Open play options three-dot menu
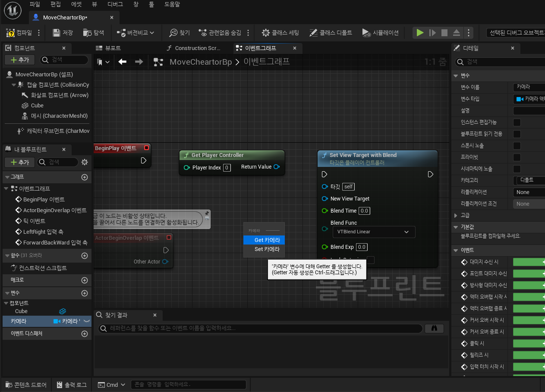The height and width of the screenshot is (392, 545). [x=469, y=33]
